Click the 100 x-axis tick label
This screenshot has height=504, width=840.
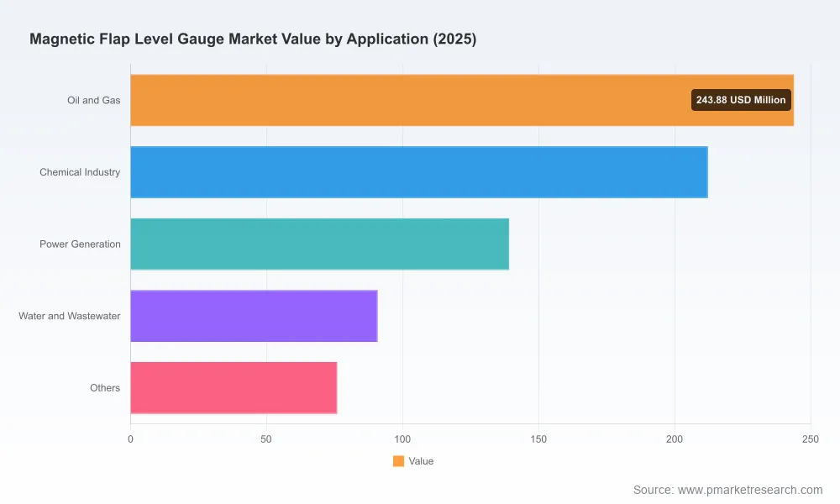(402, 439)
